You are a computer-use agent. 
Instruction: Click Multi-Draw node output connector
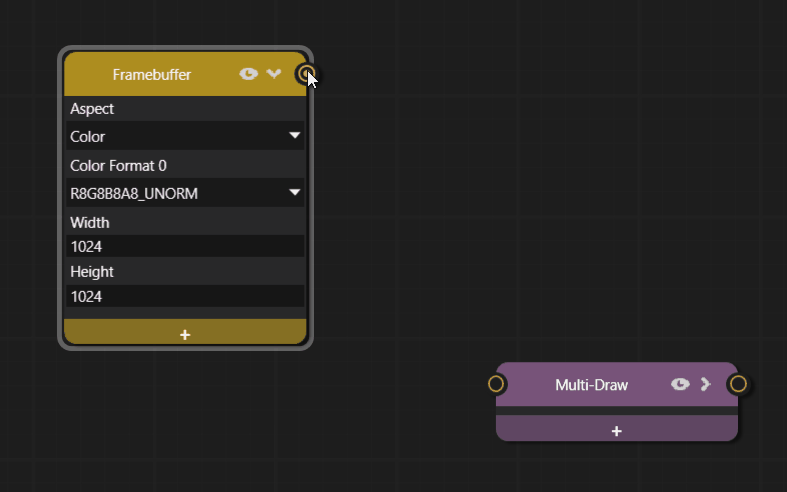click(x=738, y=384)
